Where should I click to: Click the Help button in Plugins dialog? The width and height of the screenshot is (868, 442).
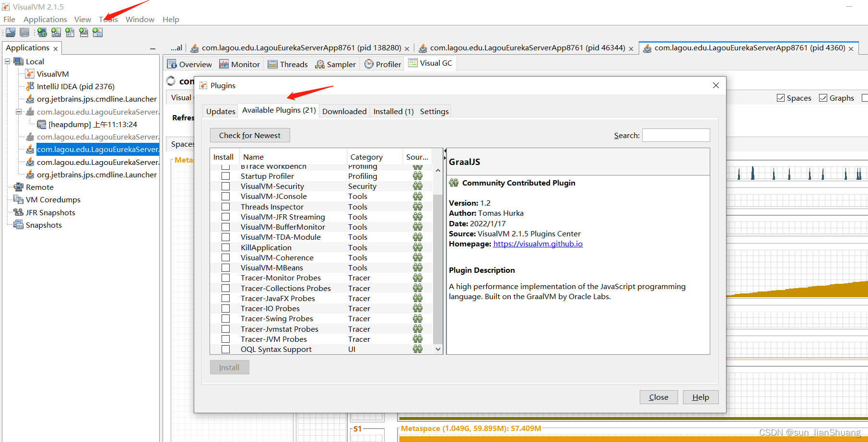pyautogui.click(x=701, y=397)
